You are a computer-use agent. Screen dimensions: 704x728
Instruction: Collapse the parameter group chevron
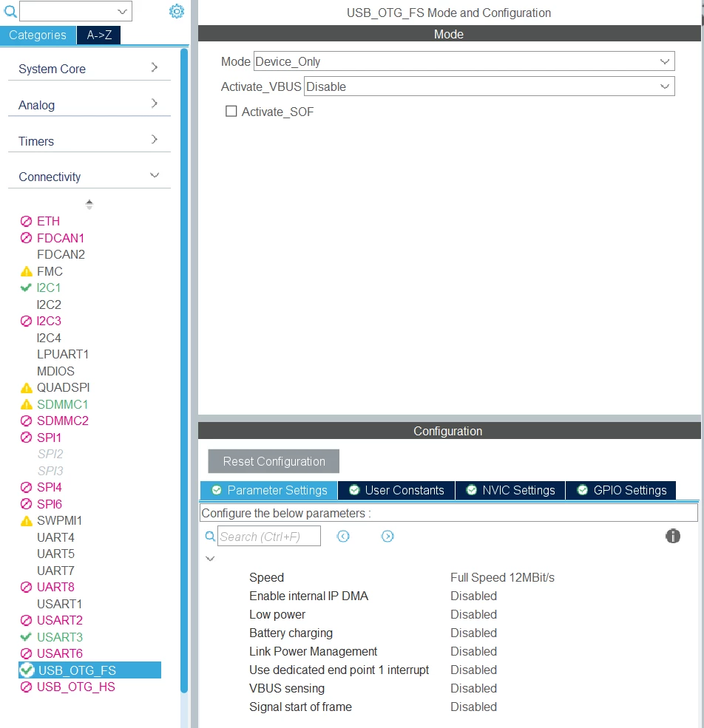pyautogui.click(x=210, y=559)
